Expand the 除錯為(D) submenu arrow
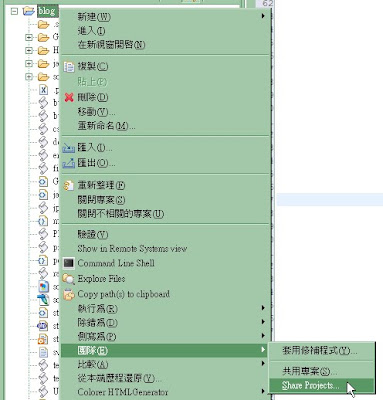 pyautogui.click(x=263, y=322)
